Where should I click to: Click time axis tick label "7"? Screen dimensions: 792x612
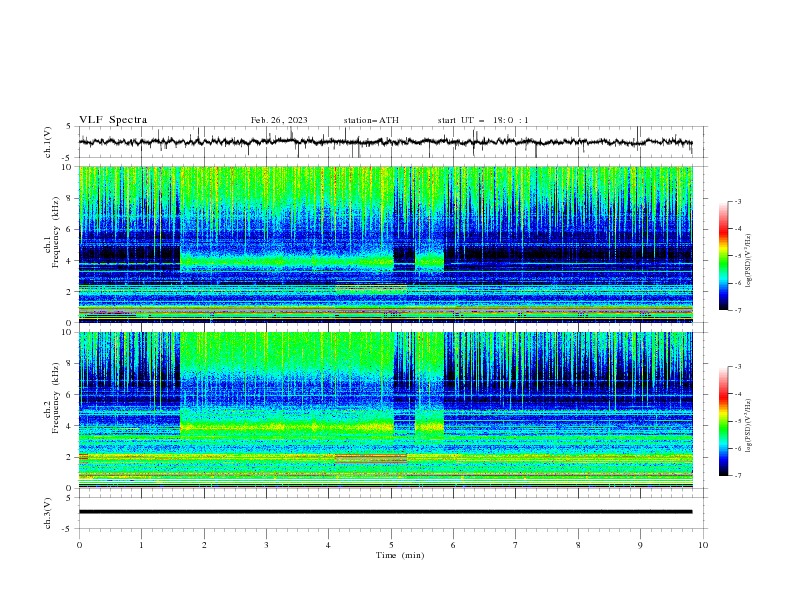pos(516,545)
